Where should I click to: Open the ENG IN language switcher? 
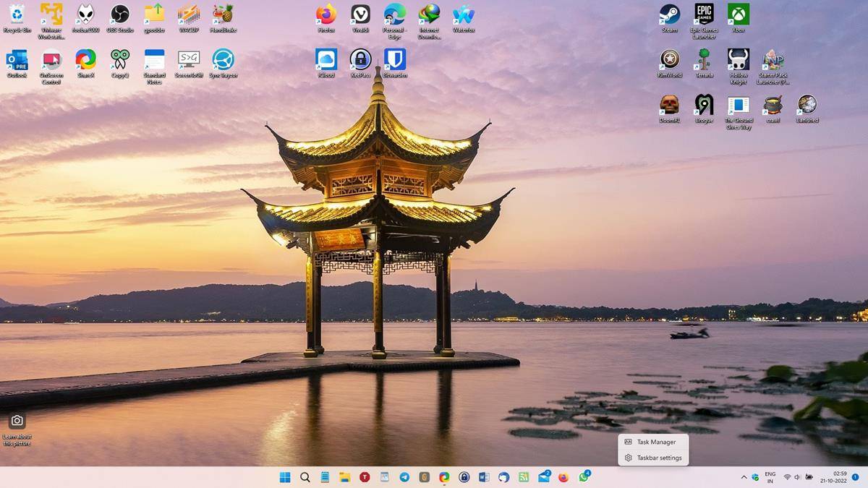[769, 477]
